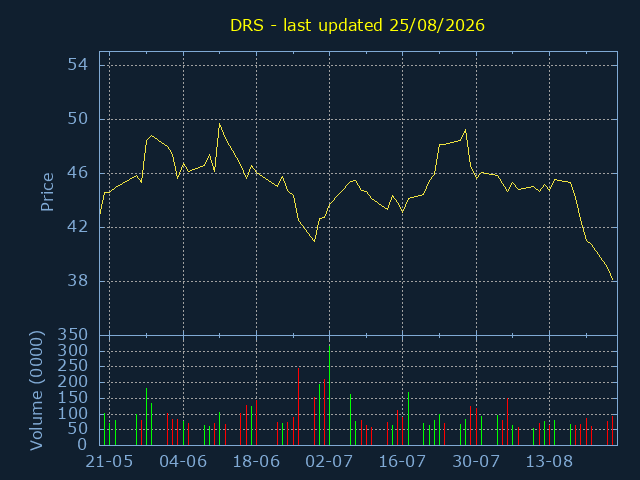Click the final price point near 38

[x=612, y=280]
